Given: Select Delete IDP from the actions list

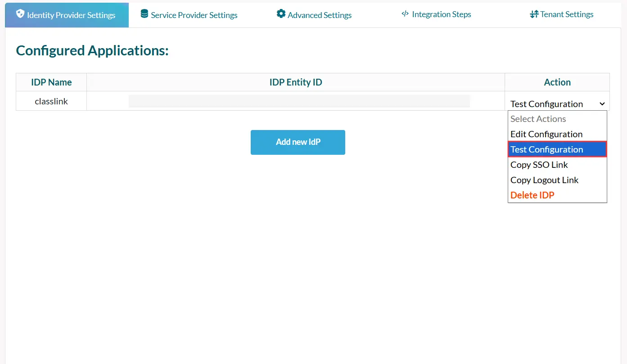Looking at the screenshot, I should coord(532,195).
